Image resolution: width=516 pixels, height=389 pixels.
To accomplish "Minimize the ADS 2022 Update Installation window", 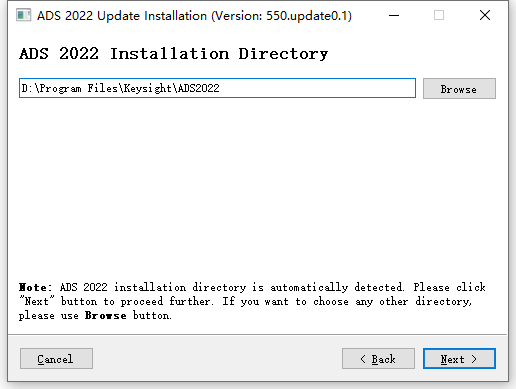I will [x=394, y=15].
